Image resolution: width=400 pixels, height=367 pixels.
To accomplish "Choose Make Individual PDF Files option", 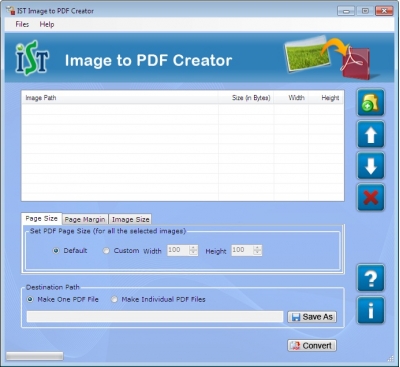I will (114, 299).
